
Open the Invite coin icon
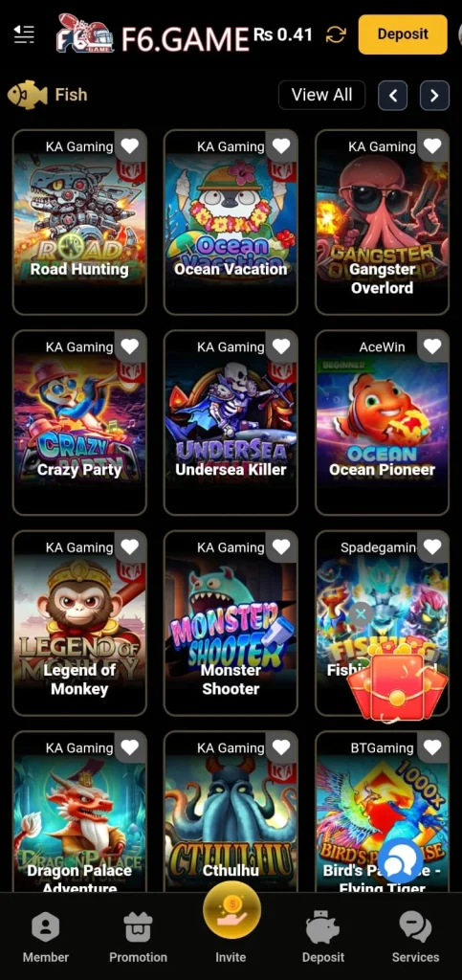231,909
